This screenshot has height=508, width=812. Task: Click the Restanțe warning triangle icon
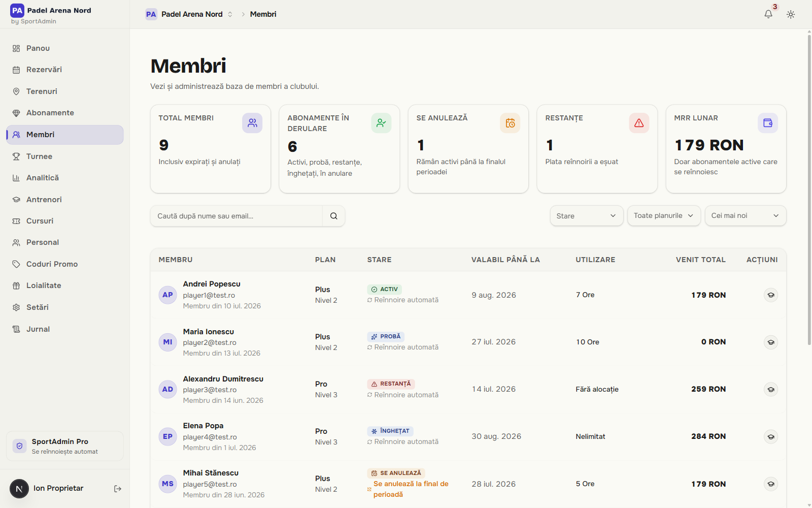click(639, 123)
